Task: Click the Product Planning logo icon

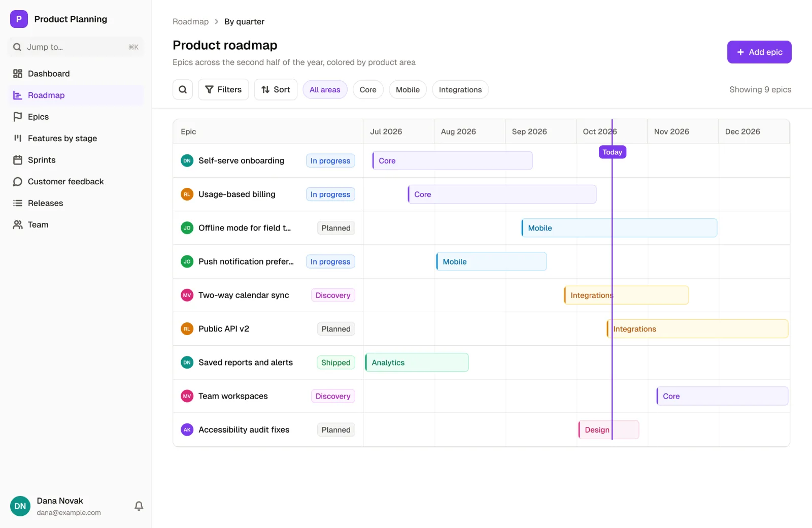Action: point(19,19)
